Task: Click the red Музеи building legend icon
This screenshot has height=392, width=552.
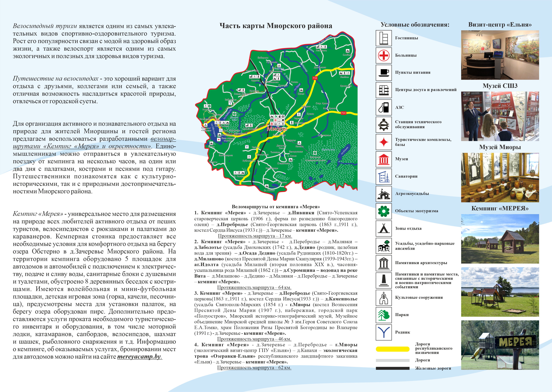Action: [x=384, y=159]
